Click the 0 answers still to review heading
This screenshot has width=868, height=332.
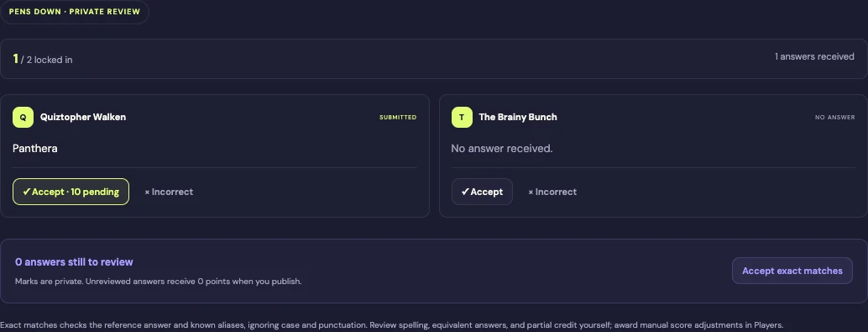tap(74, 262)
